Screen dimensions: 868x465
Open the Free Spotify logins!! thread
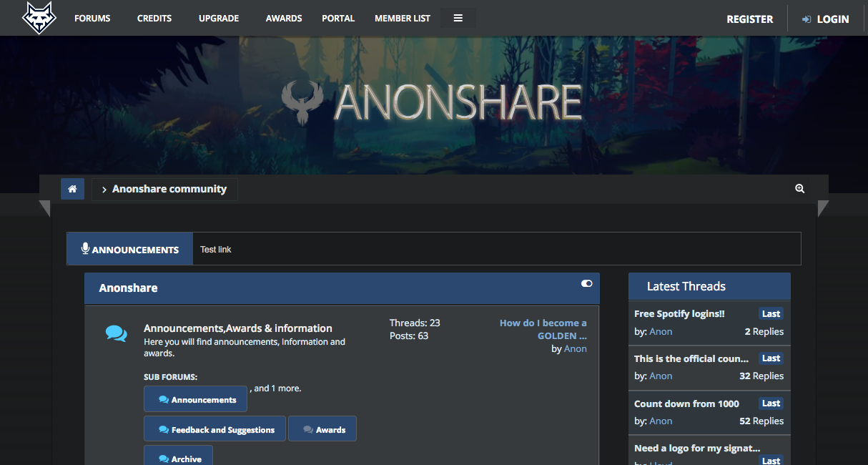pos(679,313)
